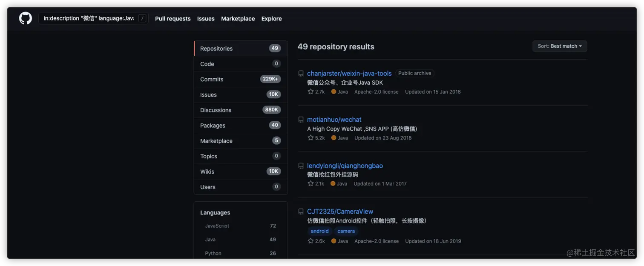Image resolution: width=644 pixels, height=266 pixels.
Task: Open the Sort: Best match dropdown
Action: (560, 46)
